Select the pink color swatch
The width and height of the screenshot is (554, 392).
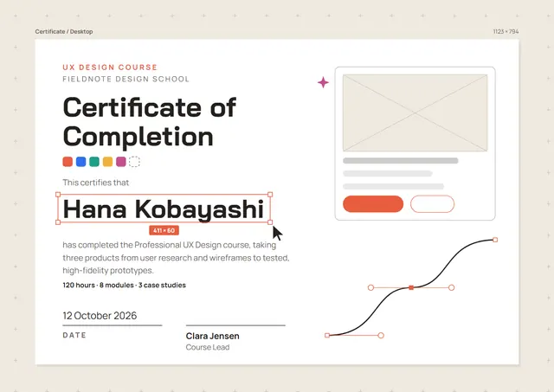click(121, 162)
